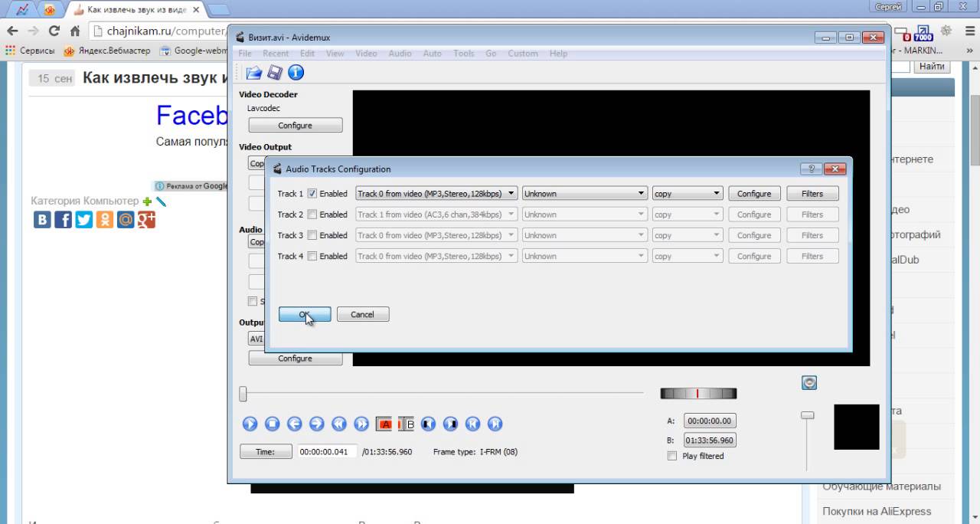Open the Recent menu in Avidemux

276,54
